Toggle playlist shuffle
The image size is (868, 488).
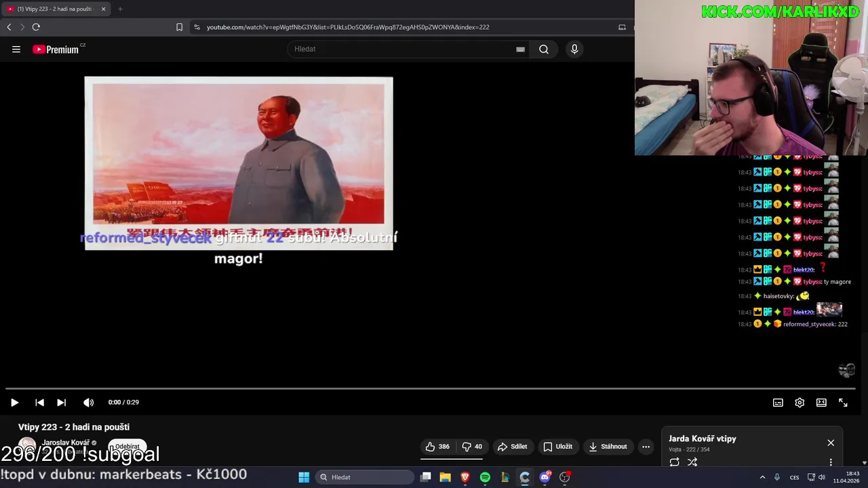[x=692, y=462]
